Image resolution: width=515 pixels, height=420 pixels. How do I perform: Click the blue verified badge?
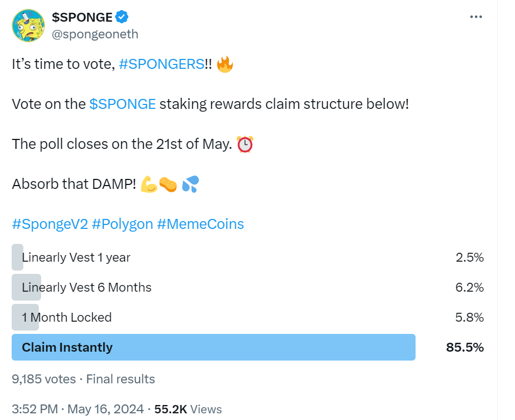point(122,17)
